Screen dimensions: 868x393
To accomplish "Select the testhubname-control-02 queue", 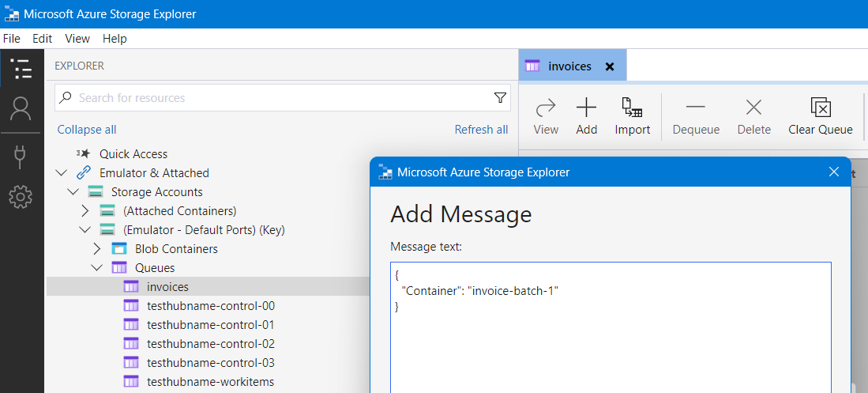I will point(211,344).
